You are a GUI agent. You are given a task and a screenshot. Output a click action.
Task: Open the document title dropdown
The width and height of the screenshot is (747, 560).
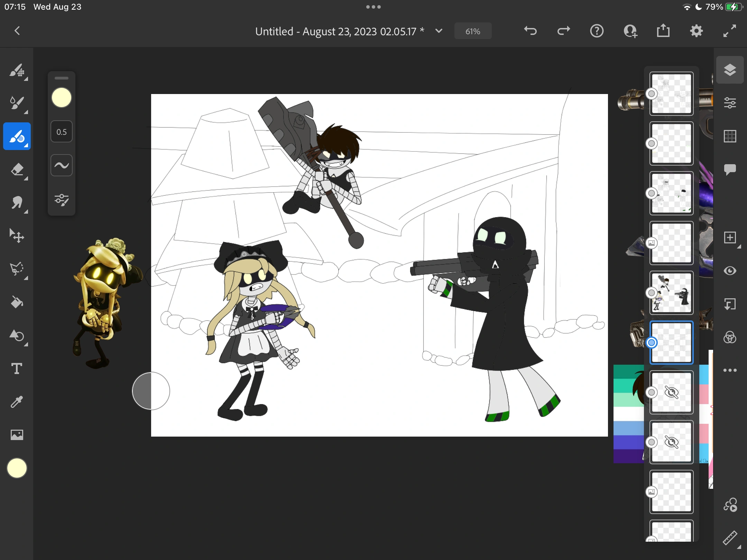tap(438, 31)
